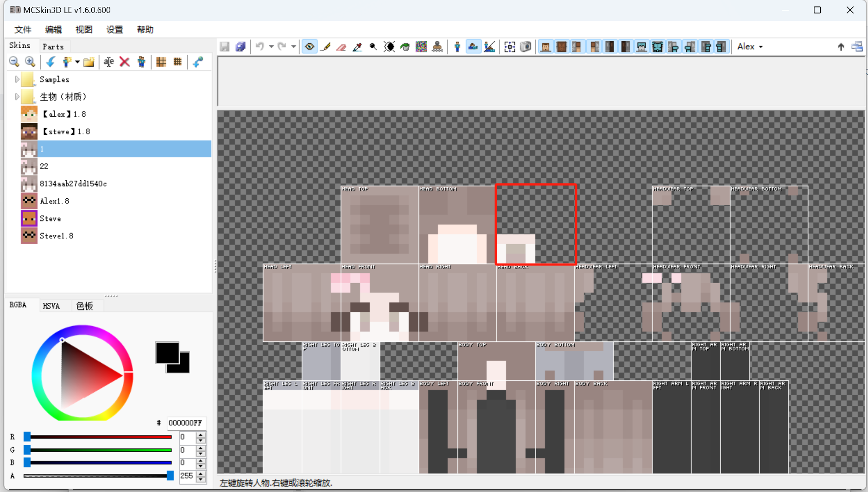The height and width of the screenshot is (492, 868).
Task: Toggle the helmet overlay visibility button
Action: [641, 47]
